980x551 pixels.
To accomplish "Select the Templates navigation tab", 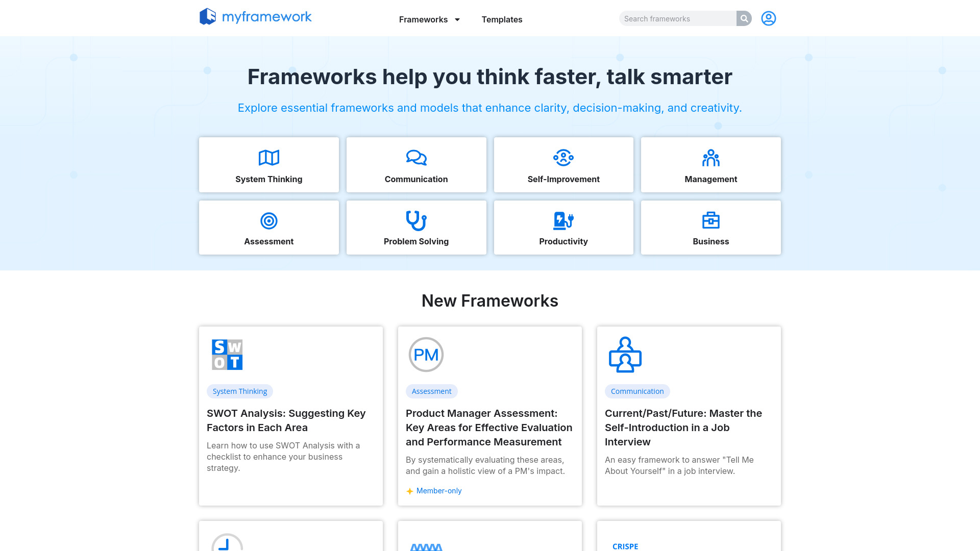I will 502,19.
